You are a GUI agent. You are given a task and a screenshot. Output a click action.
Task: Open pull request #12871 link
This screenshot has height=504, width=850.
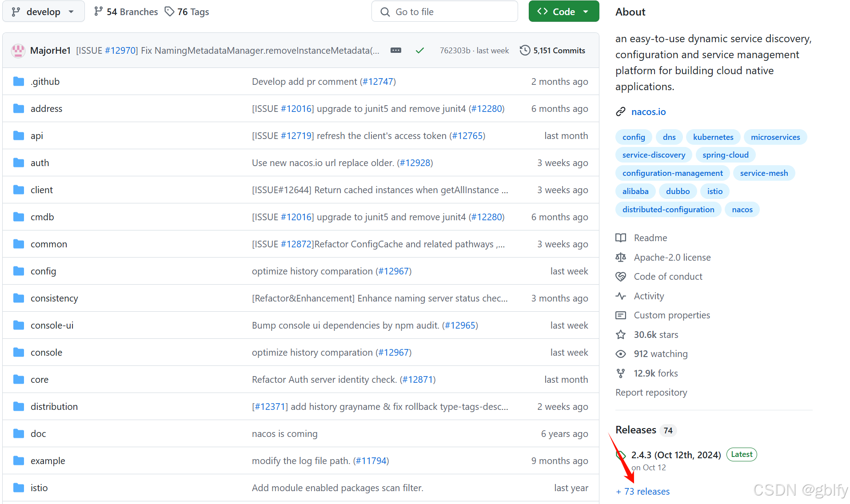(418, 380)
